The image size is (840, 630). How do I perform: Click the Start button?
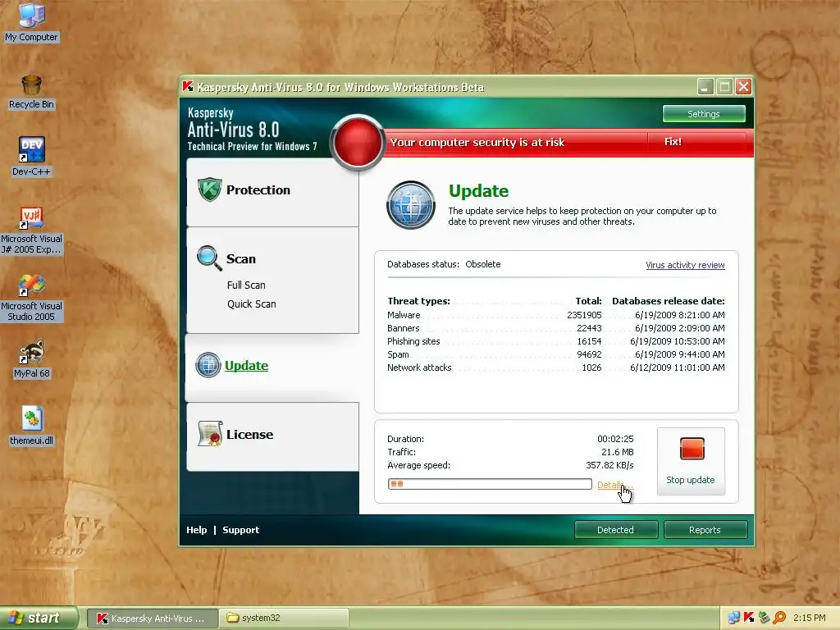pyautogui.click(x=39, y=618)
